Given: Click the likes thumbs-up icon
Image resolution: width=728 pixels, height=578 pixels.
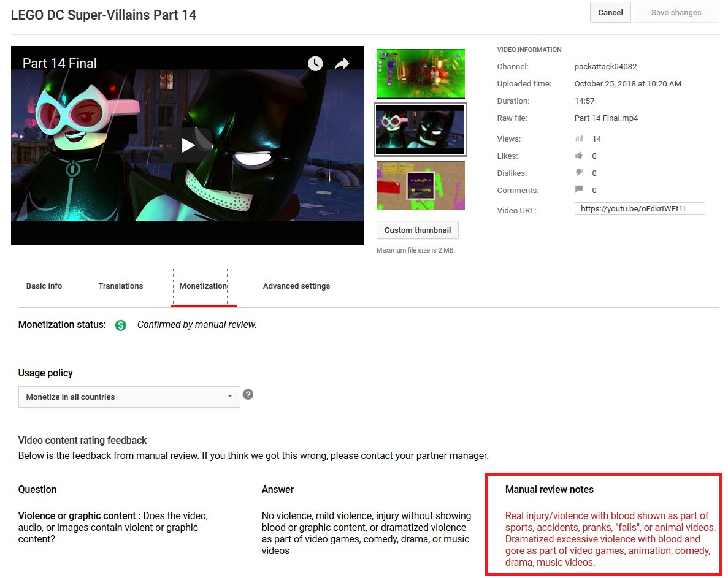Looking at the screenshot, I should pos(579,156).
